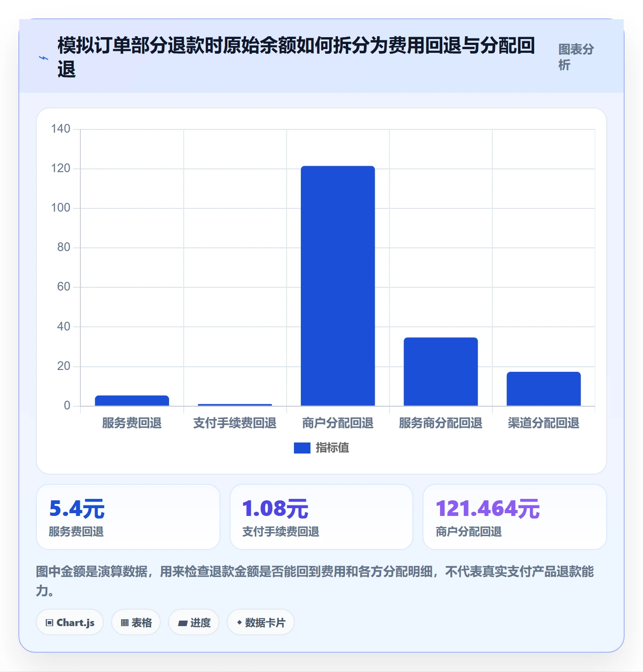
Task: Select the Chart.js tag chip
Action: [x=70, y=622]
